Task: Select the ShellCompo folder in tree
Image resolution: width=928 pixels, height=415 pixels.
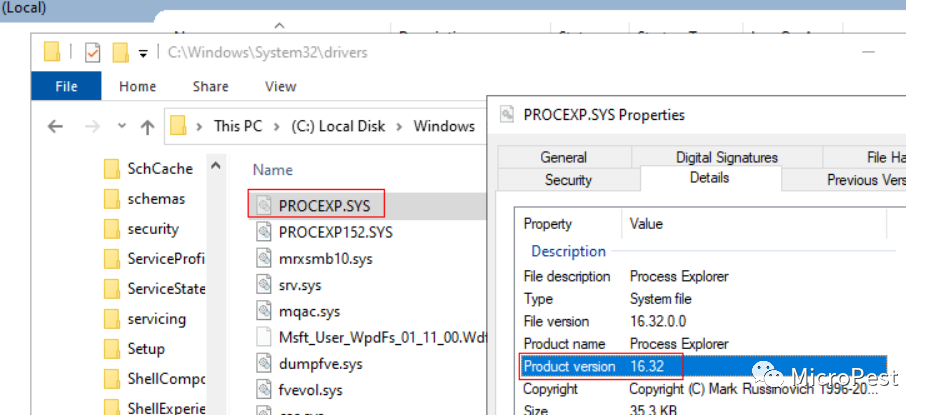Action: [x=166, y=379]
